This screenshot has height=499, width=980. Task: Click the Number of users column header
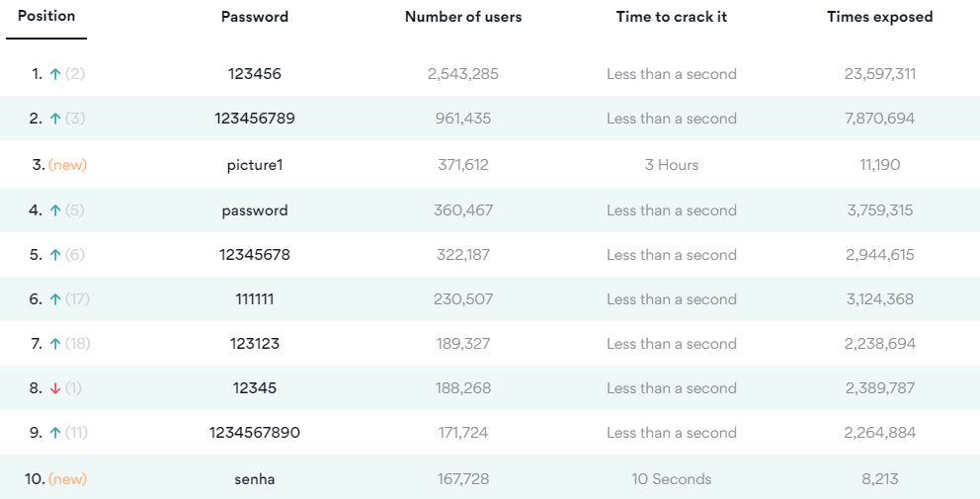[463, 17]
